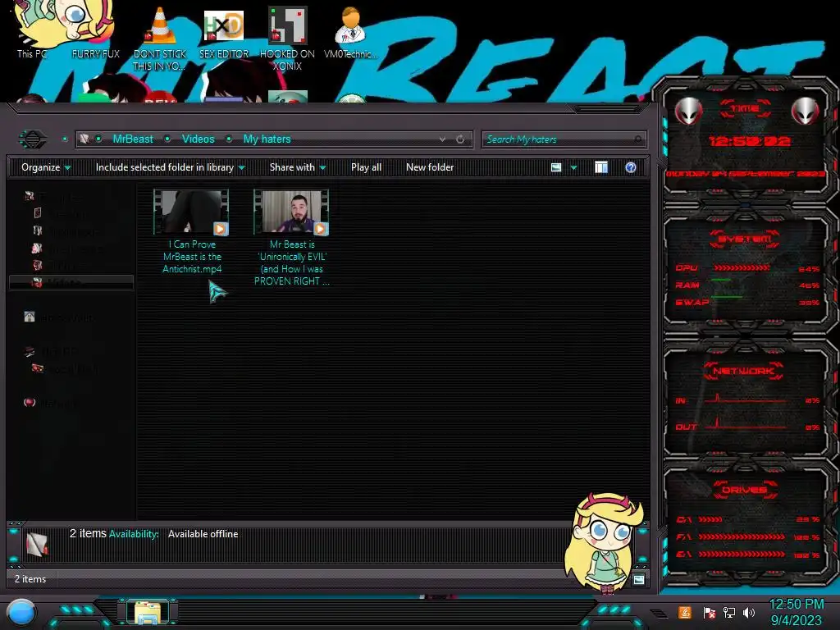Open the recent locations dot beside Back button
This screenshot has height=630, width=840.
point(65,139)
